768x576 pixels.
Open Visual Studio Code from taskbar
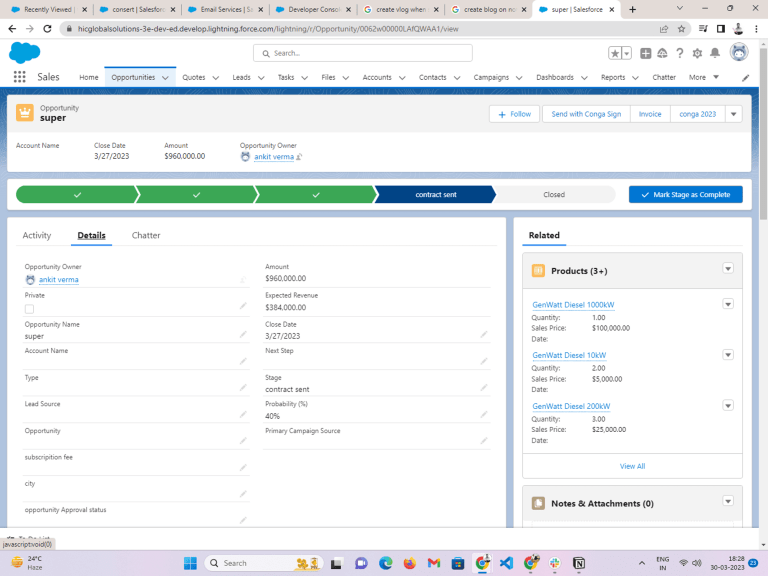506,563
